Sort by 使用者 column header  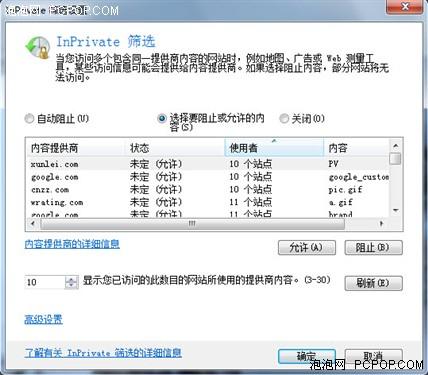(274, 148)
